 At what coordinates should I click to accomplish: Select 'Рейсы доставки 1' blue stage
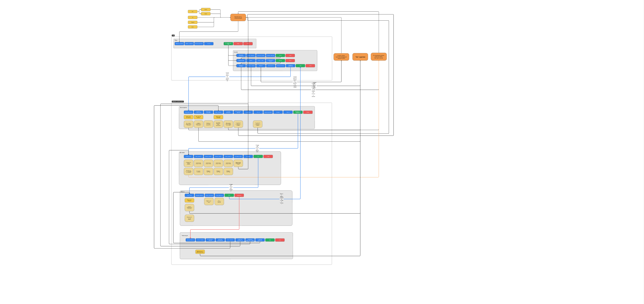pyautogui.click(x=198, y=156)
